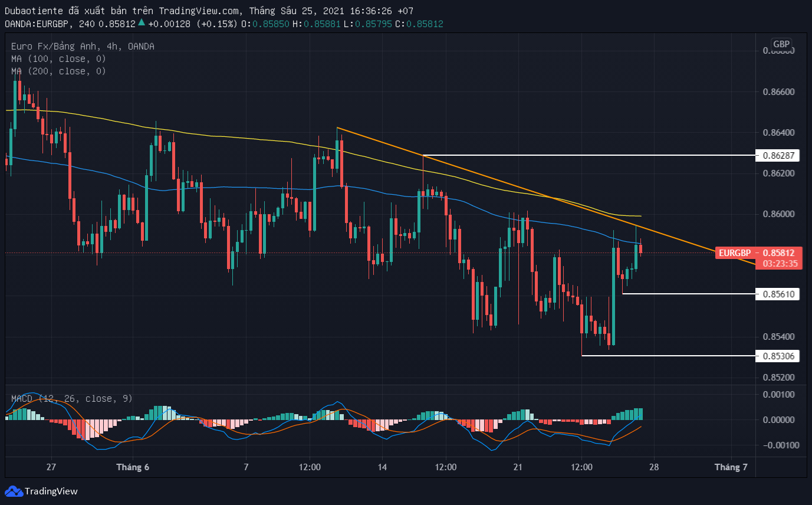The width and height of the screenshot is (812, 505).
Task: Select the 0.85306 price level label
Action: pos(777,356)
